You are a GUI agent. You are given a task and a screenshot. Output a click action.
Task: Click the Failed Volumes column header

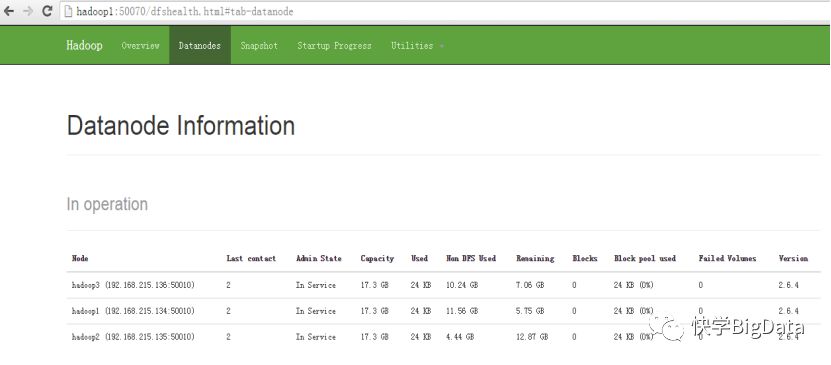(727, 259)
